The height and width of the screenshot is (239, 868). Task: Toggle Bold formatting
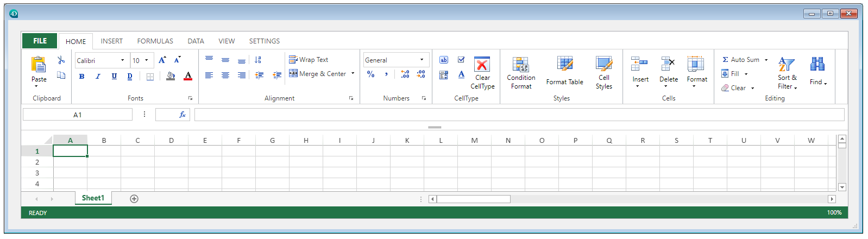(81, 77)
